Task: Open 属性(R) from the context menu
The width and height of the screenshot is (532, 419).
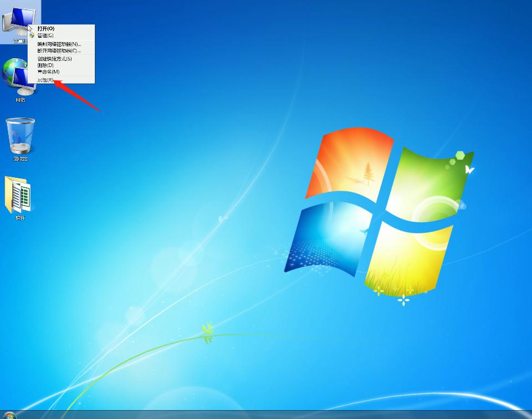Action: (x=61, y=80)
